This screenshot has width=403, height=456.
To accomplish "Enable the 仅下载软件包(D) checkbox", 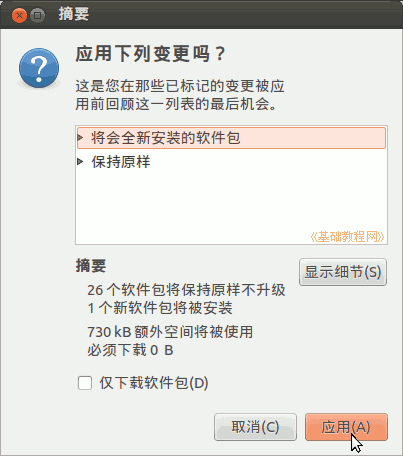I will pyautogui.click(x=85, y=383).
